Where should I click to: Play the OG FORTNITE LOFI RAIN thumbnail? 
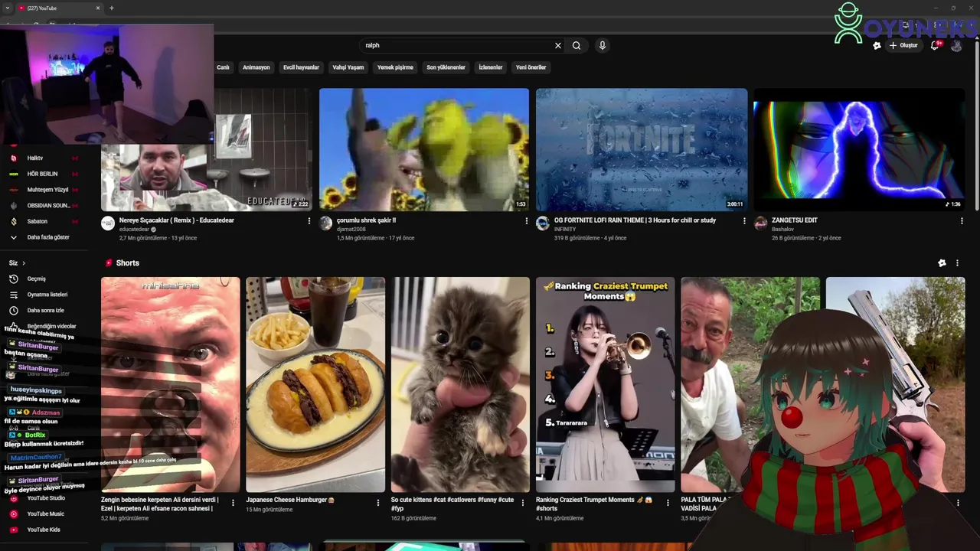pyautogui.click(x=642, y=149)
